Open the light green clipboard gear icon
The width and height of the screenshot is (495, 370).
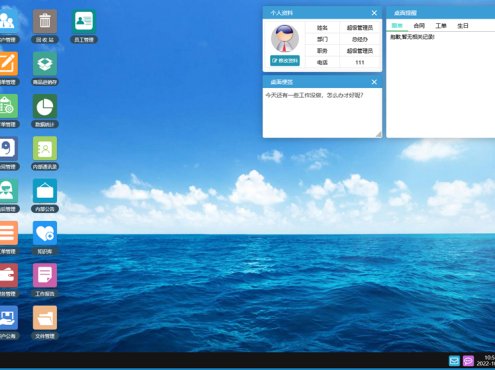8,106
